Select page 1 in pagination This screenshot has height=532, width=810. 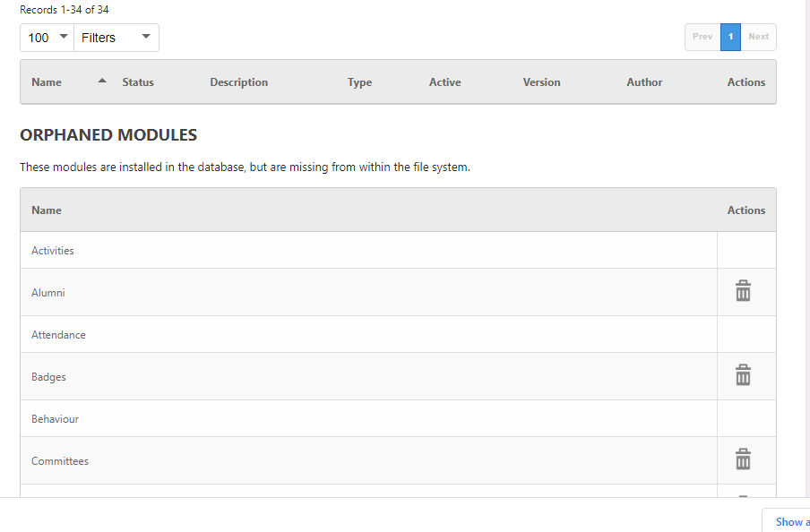(730, 37)
